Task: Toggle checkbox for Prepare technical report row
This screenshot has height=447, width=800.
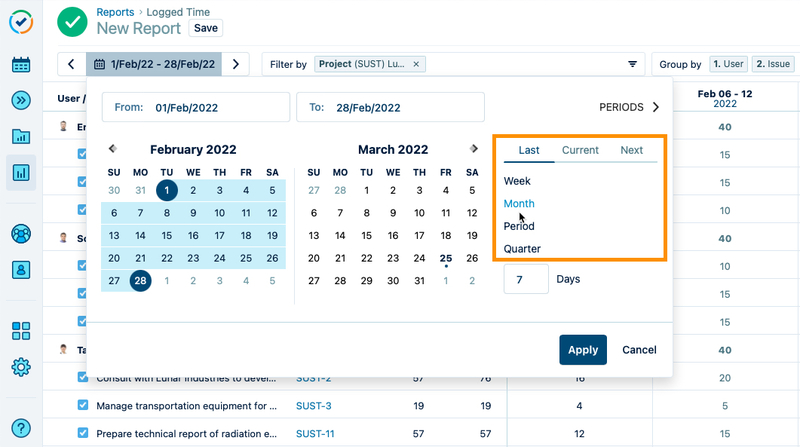Action: coord(84,433)
